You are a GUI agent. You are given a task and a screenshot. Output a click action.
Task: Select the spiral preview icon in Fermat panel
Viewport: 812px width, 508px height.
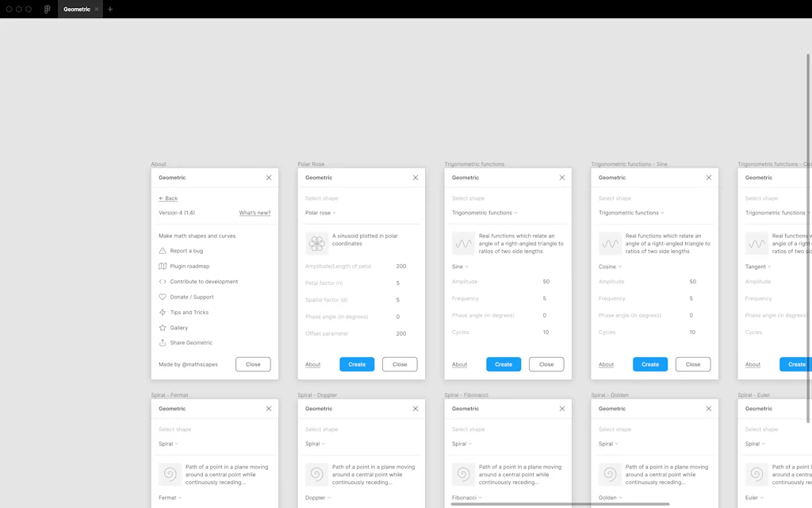tap(168, 474)
